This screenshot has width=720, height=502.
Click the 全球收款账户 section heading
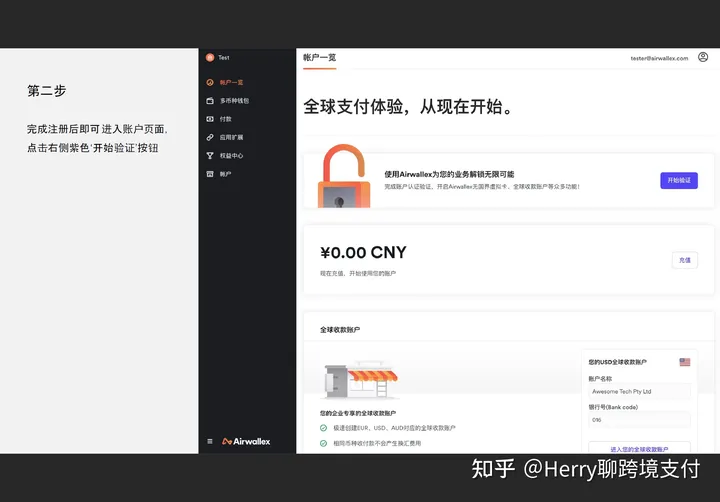pos(340,330)
